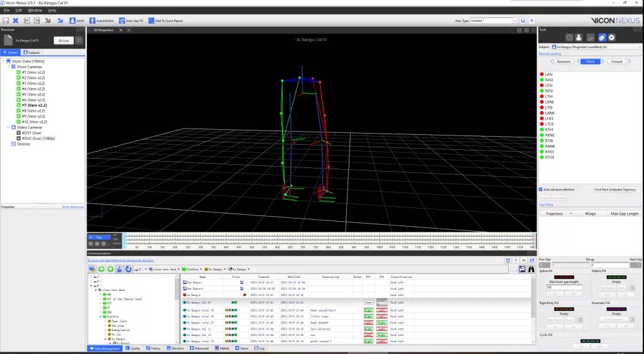Click the help question mark icon

[515, 261]
